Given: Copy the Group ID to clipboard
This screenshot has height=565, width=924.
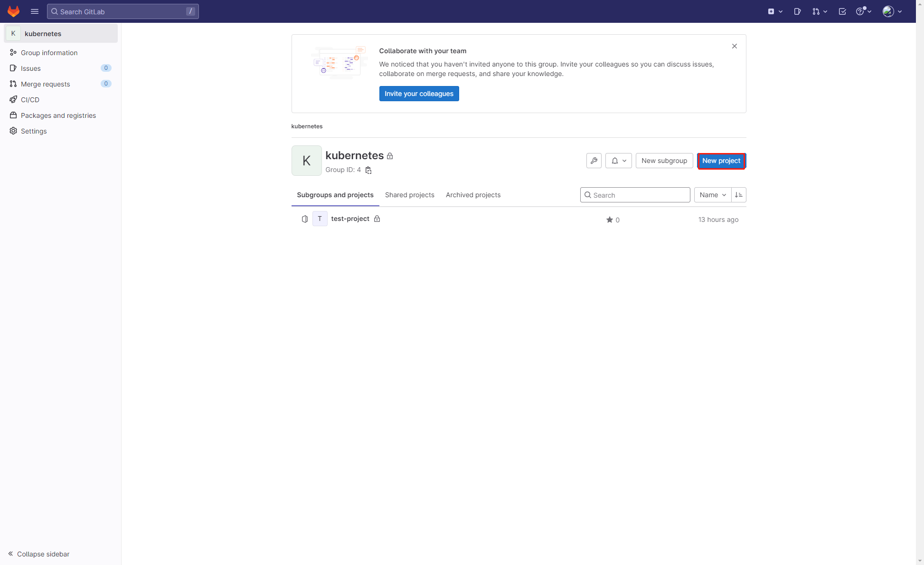Looking at the screenshot, I should 368,170.
